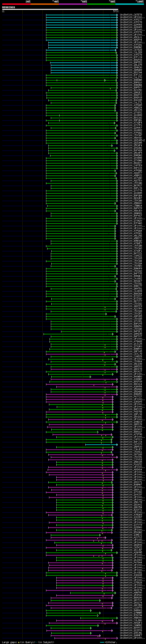Screen dimensions: 146x644
Task: Click the cyan ~100% identity legend segment
Action: tap(130, 4)
